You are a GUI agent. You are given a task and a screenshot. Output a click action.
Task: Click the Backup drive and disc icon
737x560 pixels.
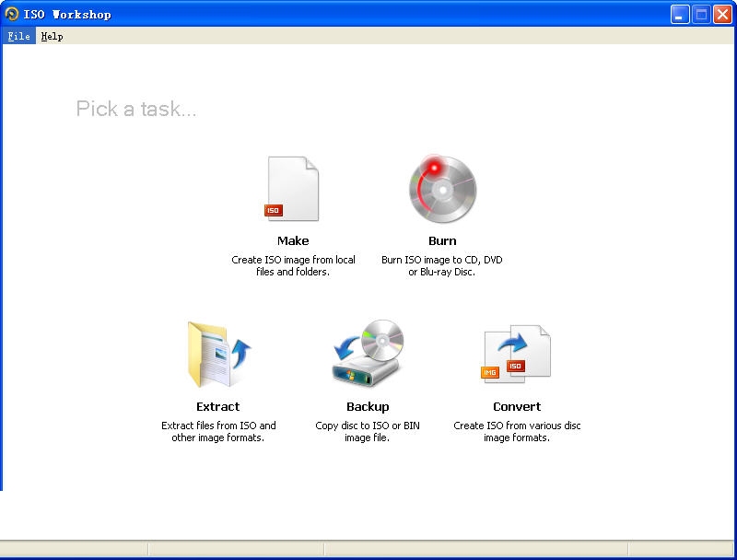[368, 354]
